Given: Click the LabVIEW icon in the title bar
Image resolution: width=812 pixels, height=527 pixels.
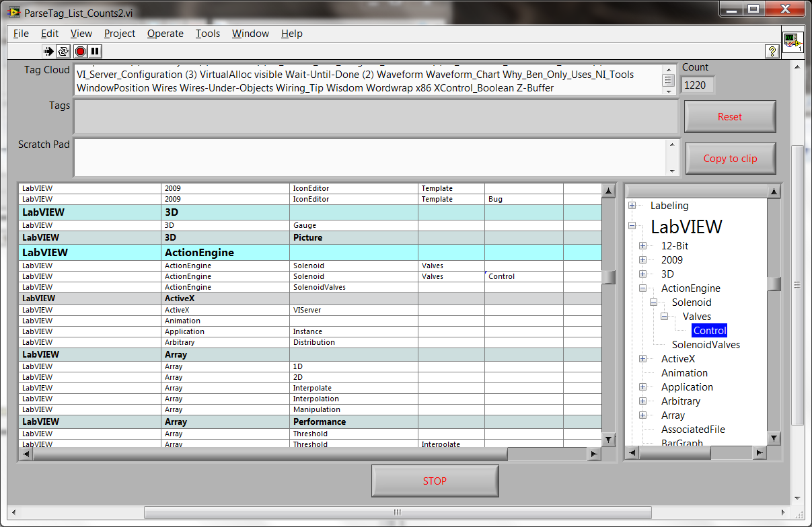Looking at the screenshot, I should click(x=13, y=12).
